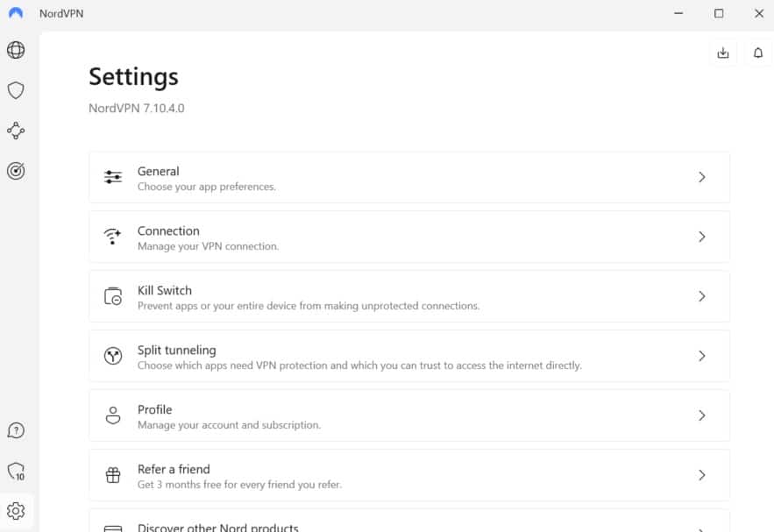Click the Split tunneling fork icon
774x532 pixels.
pos(113,356)
